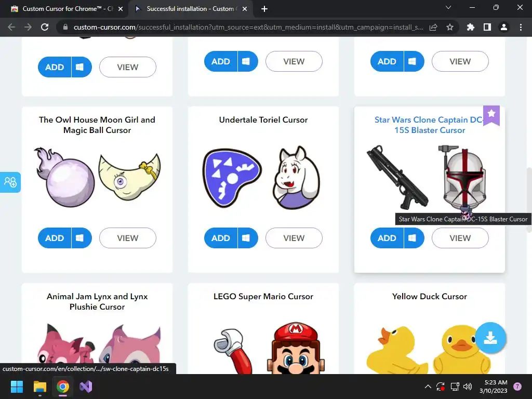This screenshot has width=532, height=399.
Task: Click VIEW in the top-middle partial card
Action: 294,61
